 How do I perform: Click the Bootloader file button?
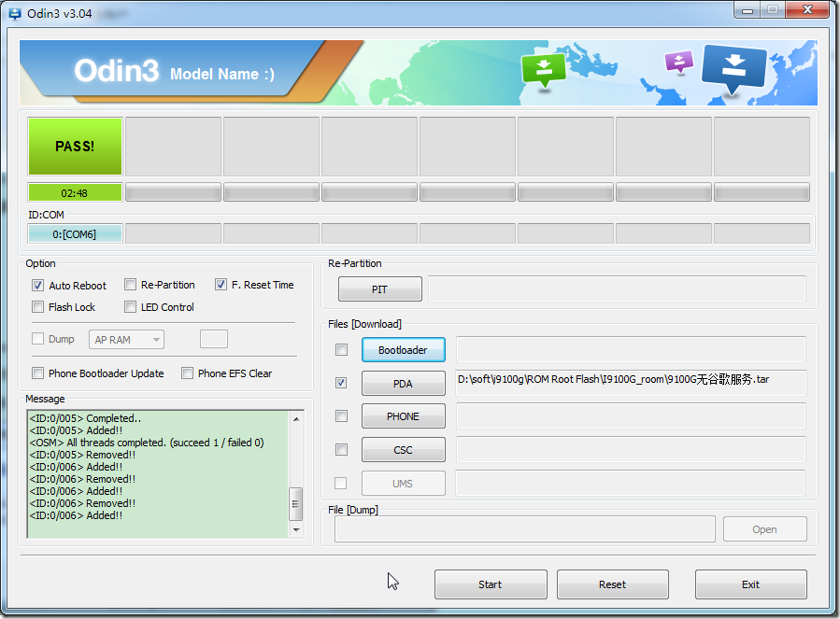(403, 350)
